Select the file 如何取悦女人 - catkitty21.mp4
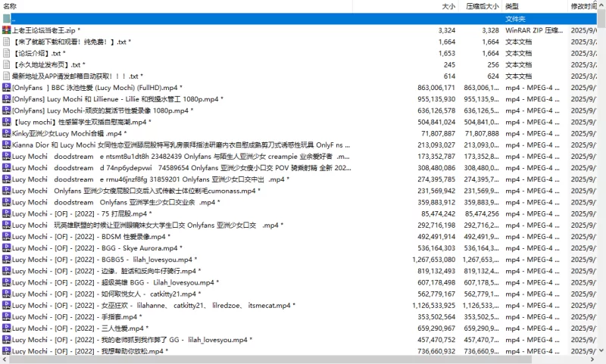The height and width of the screenshot is (364, 606). 114,294
